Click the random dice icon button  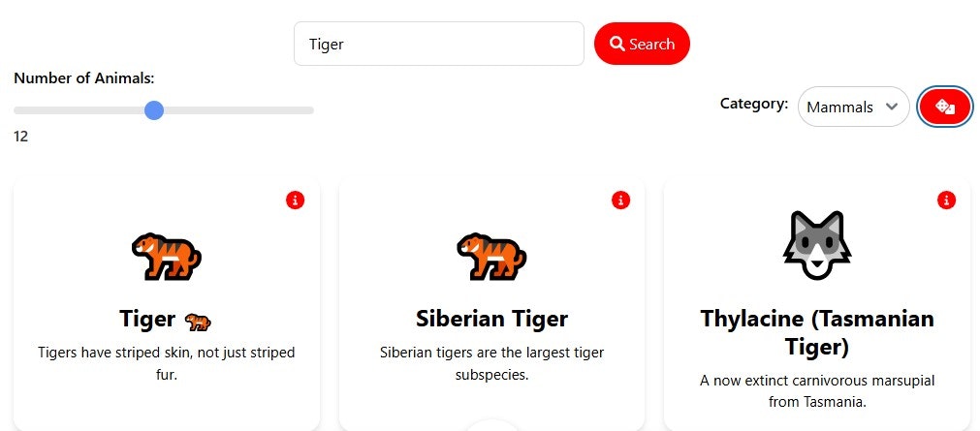pos(944,107)
